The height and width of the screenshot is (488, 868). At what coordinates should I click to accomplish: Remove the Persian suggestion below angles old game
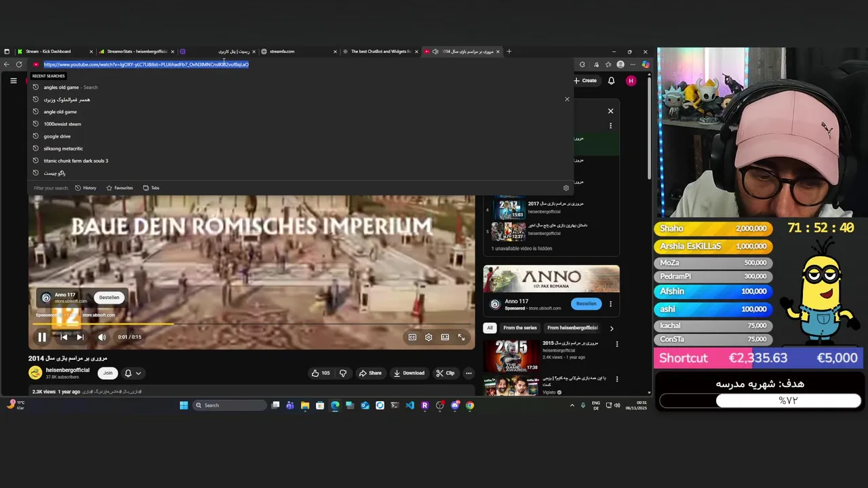[567, 100]
